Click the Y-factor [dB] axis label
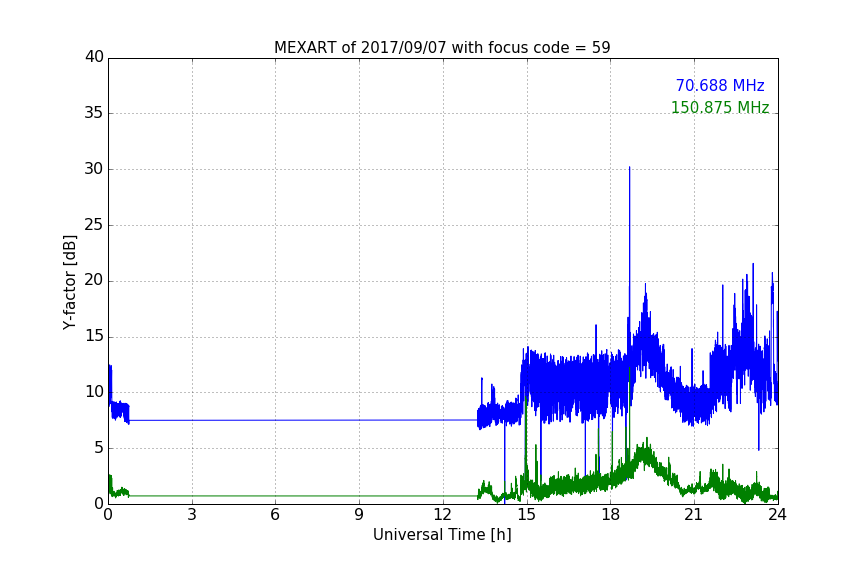Image resolution: width=864 pixels, height=576 pixels. point(69,282)
